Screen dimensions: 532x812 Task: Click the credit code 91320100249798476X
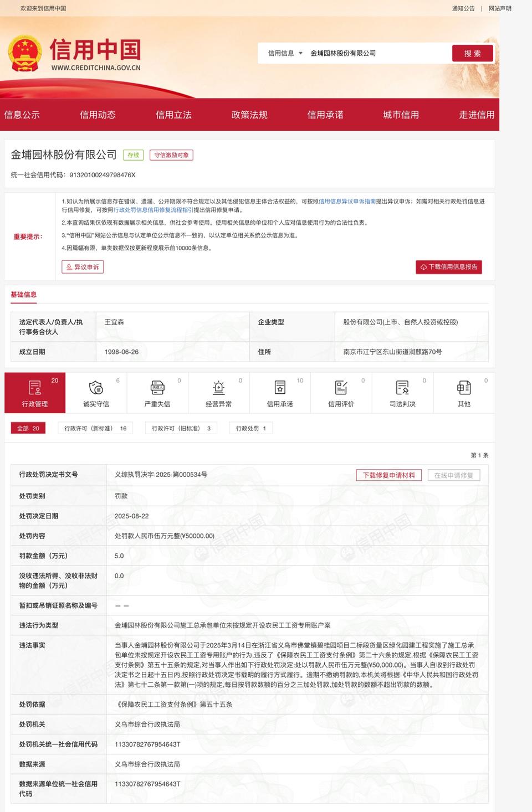102,175
